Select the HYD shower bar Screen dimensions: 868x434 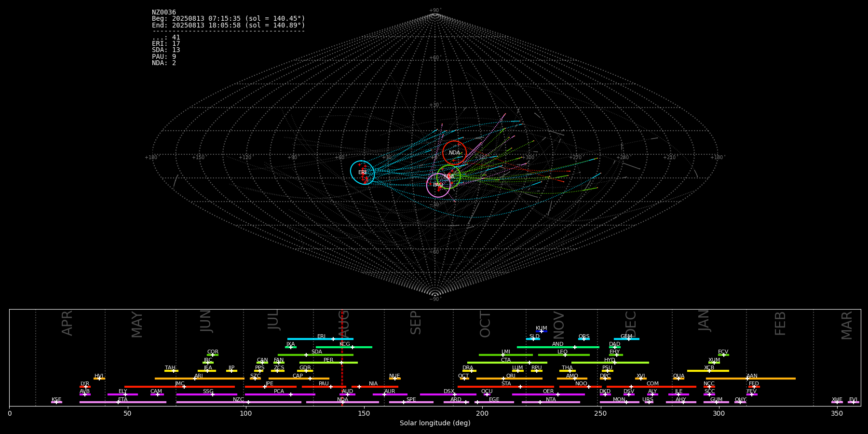pos(610,363)
